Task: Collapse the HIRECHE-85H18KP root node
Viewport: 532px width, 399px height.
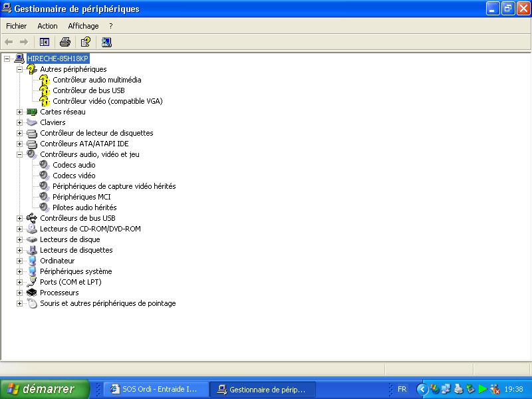Action: coord(7,59)
